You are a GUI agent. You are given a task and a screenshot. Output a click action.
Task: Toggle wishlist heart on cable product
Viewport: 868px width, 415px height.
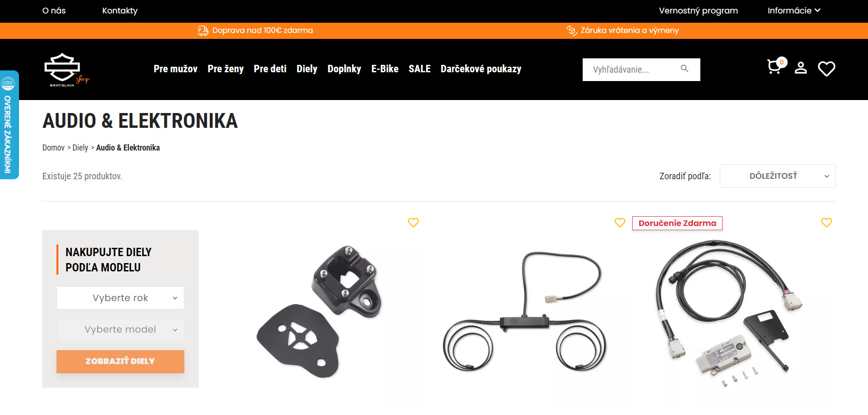tap(620, 223)
